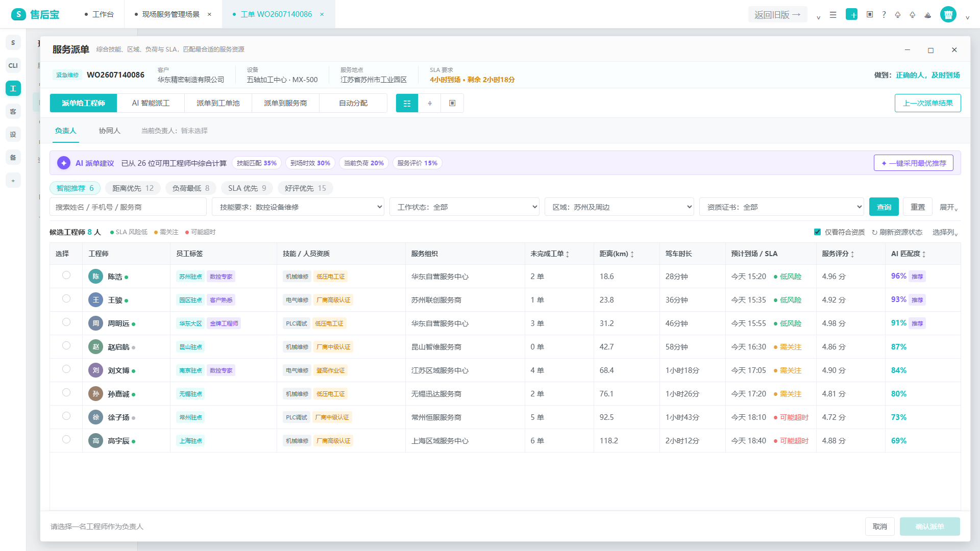Viewport: 980px width, 551px height.
Task: Switch to card view icon
Action: (452, 103)
